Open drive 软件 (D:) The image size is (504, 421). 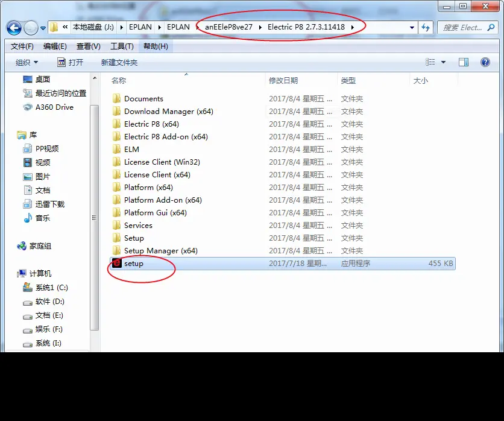44,302
